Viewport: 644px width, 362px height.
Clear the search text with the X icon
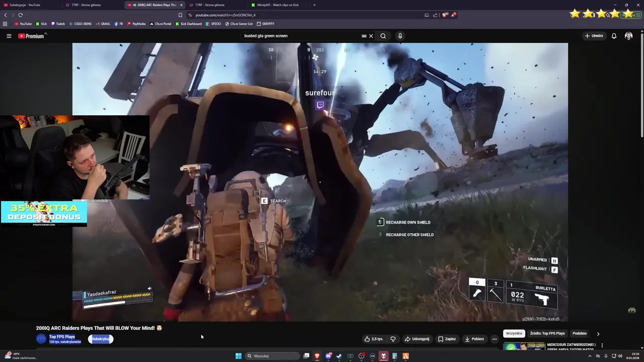tap(371, 36)
